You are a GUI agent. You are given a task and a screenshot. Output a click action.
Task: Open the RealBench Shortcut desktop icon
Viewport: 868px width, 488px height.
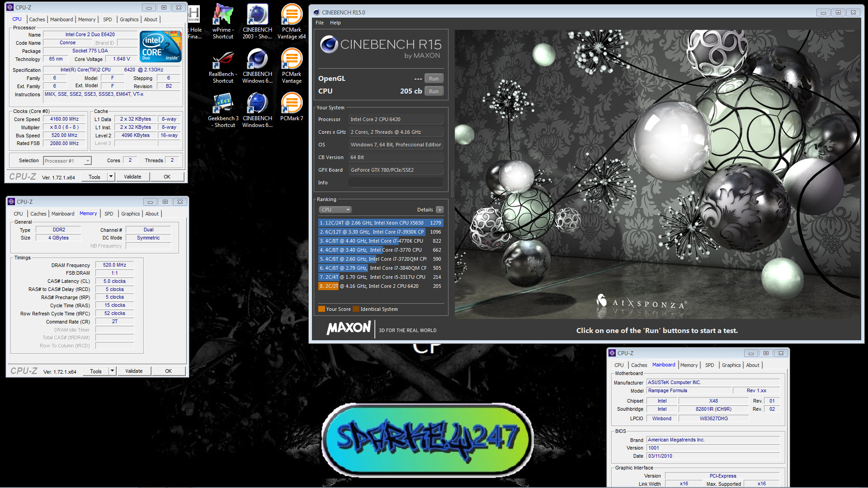point(223,66)
